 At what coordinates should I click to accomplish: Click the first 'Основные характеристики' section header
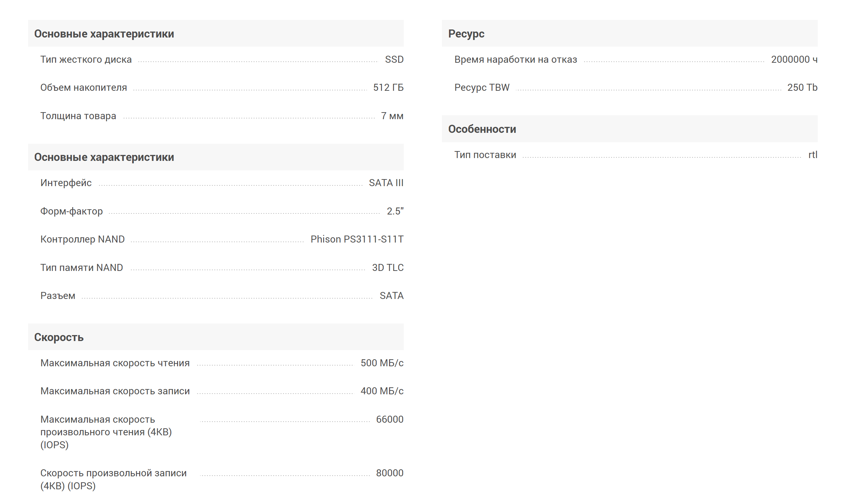(x=104, y=34)
